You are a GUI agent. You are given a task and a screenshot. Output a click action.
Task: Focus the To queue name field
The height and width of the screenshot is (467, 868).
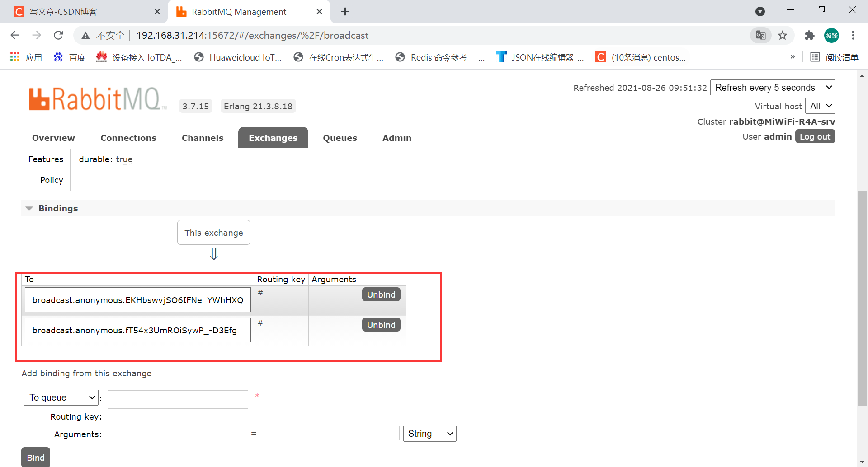[178, 397]
